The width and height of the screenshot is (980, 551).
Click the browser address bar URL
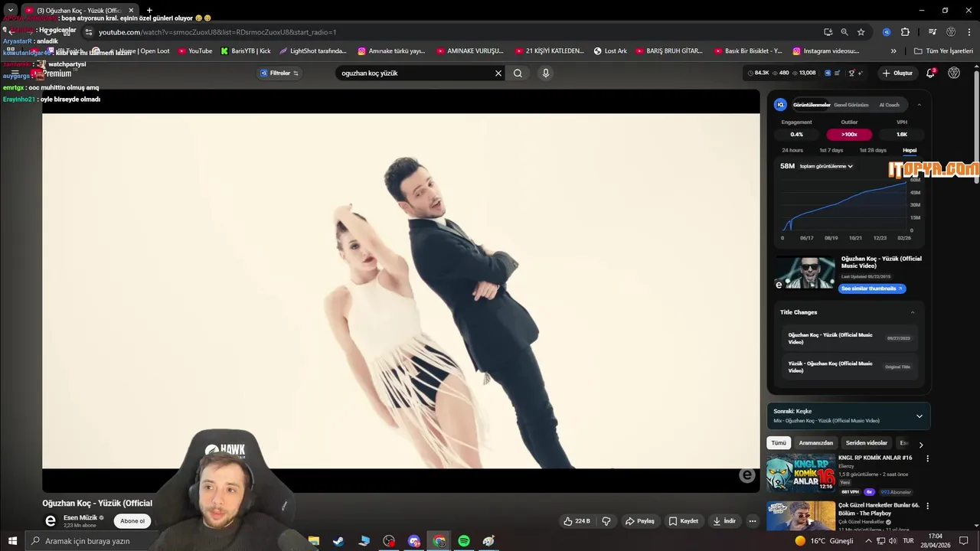click(x=217, y=32)
